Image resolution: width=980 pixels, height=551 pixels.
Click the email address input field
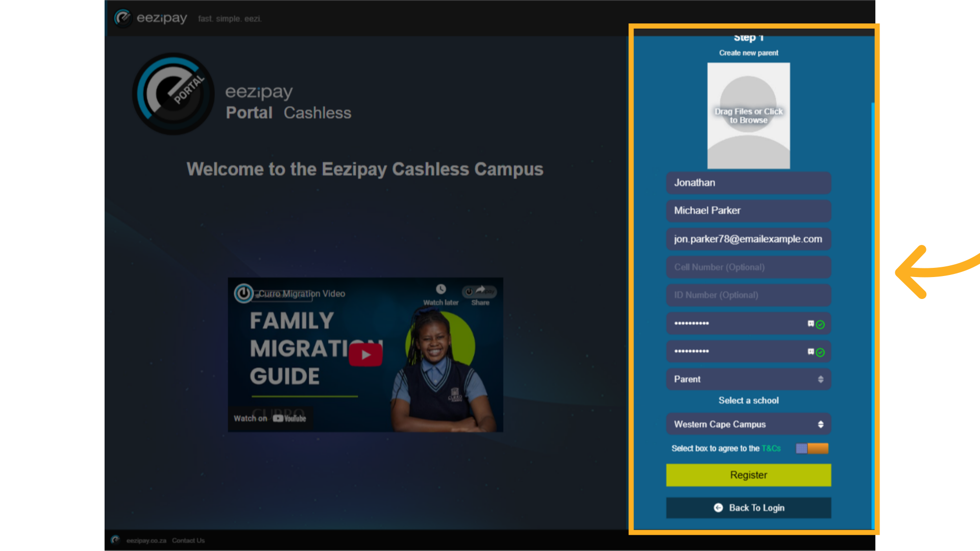[748, 239]
